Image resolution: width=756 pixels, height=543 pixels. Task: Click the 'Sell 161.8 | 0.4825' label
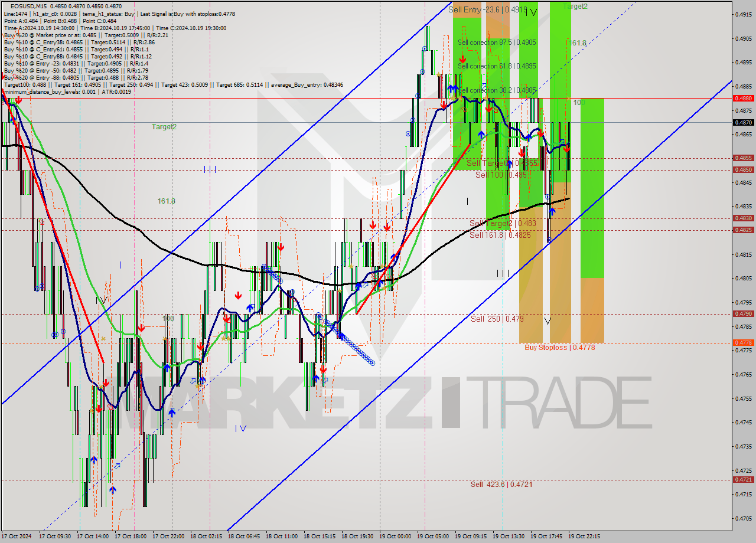click(500, 235)
